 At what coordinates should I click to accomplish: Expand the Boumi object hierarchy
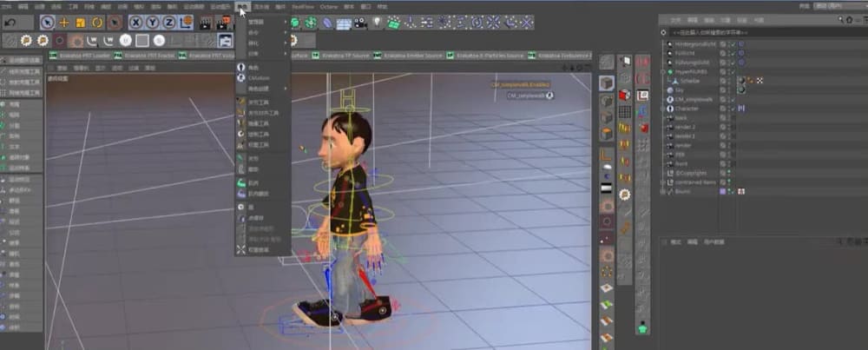pos(663,192)
